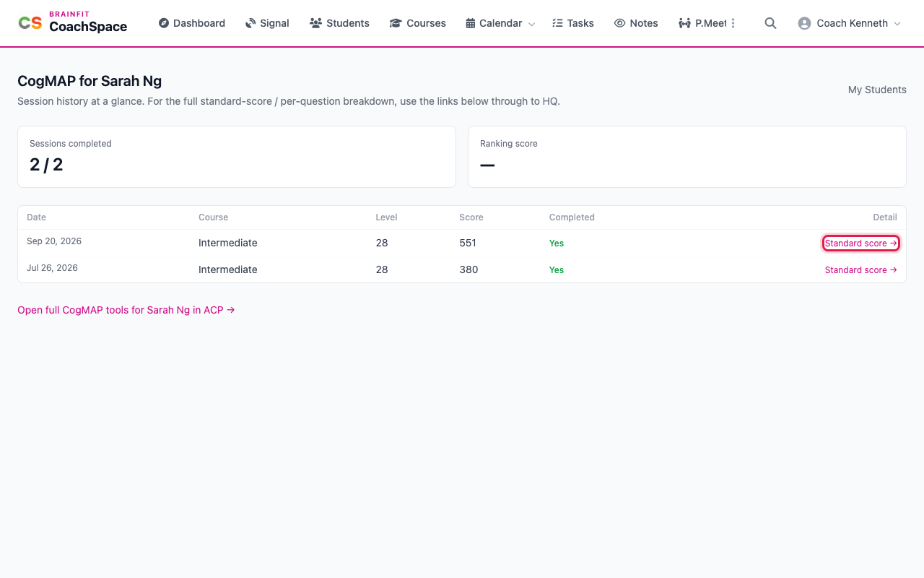
Task: Expand the Coach Kenneth account menu
Action: point(850,23)
